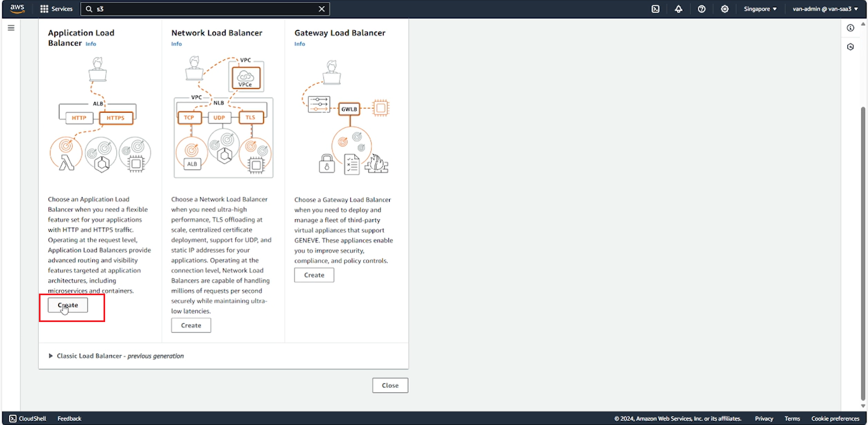This screenshot has width=868, height=425.
Task: Open Info link for Gateway Load Balancer
Action: (300, 44)
